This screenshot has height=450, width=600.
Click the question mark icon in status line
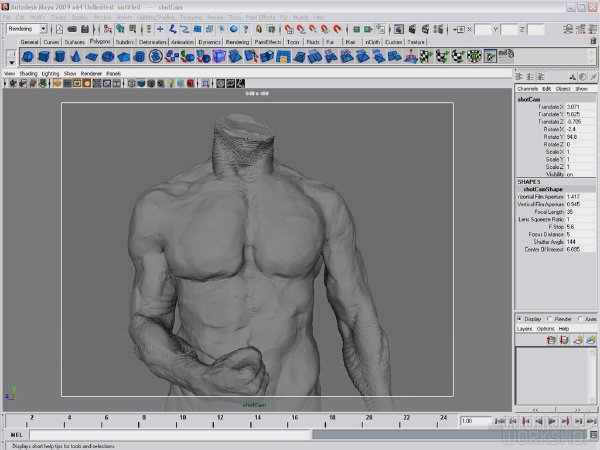click(x=246, y=29)
